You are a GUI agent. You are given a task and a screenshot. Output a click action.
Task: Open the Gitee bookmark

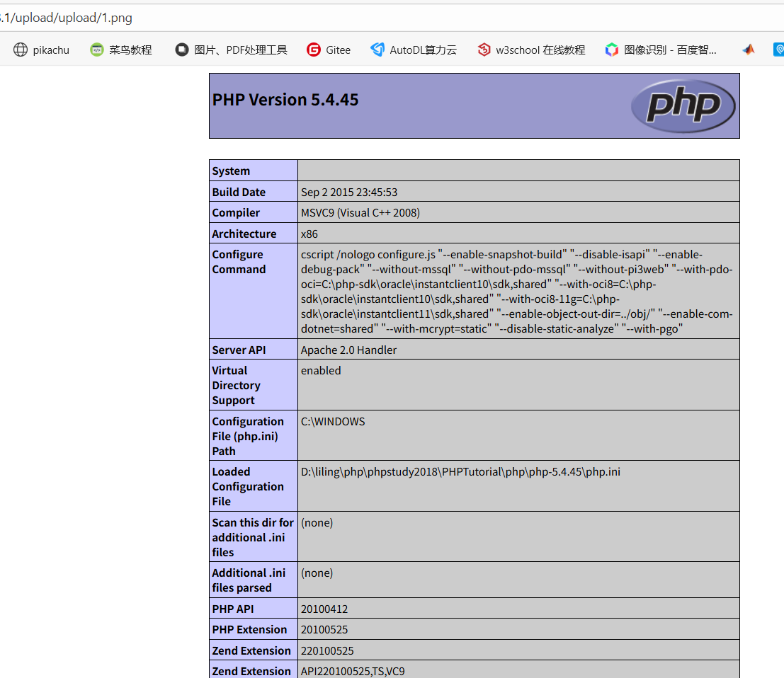tap(329, 50)
